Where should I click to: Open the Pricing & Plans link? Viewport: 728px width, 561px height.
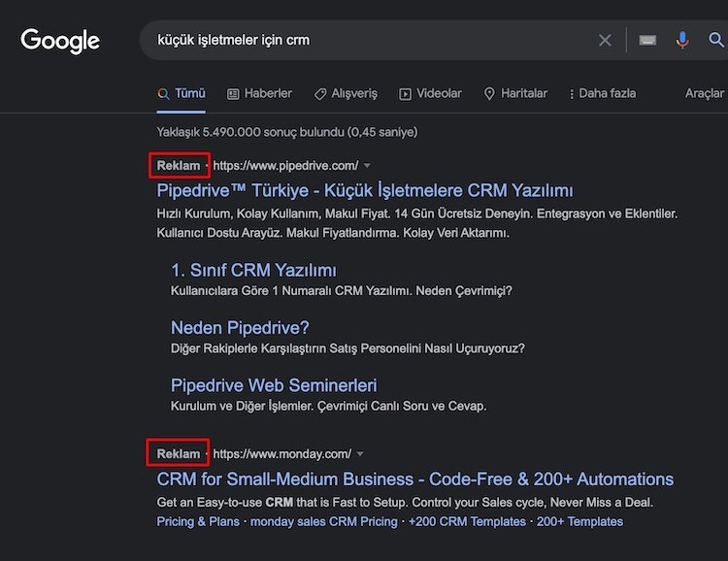click(198, 521)
